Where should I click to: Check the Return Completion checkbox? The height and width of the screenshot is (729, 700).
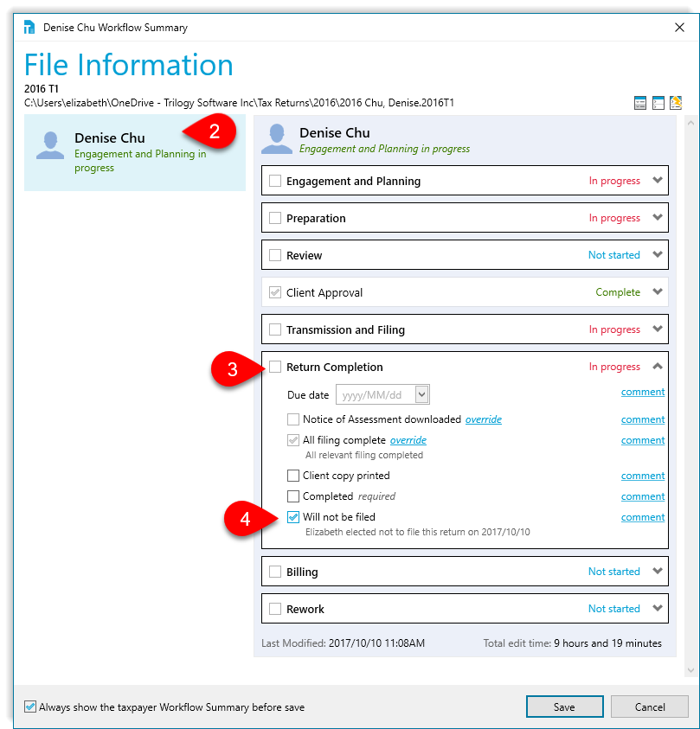click(x=275, y=367)
